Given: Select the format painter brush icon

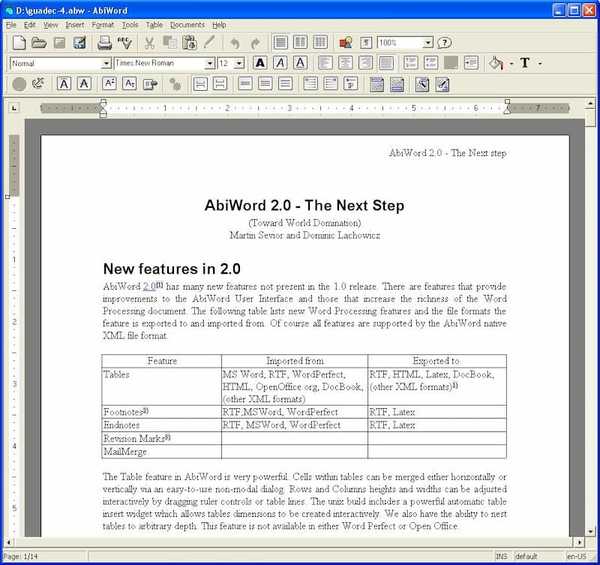Looking at the screenshot, I should click(x=209, y=43).
